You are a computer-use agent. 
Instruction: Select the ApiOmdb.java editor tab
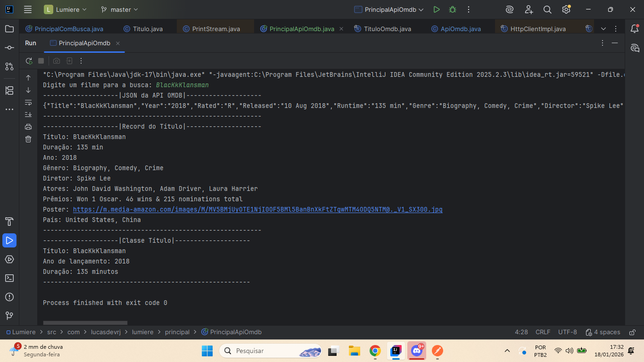pos(461,29)
